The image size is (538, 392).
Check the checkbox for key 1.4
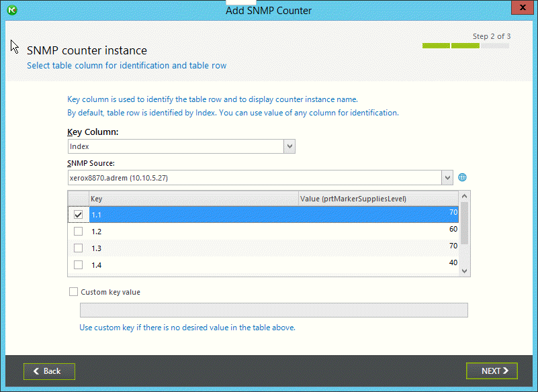78,264
